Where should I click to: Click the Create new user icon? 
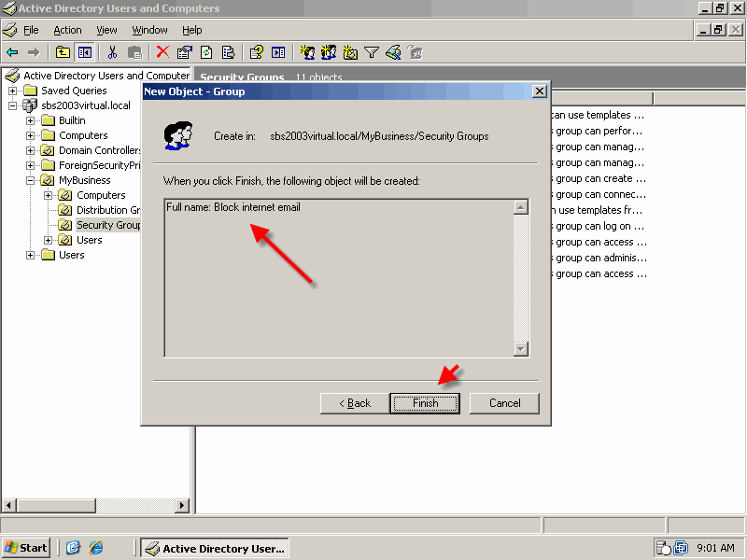click(x=307, y=52)
